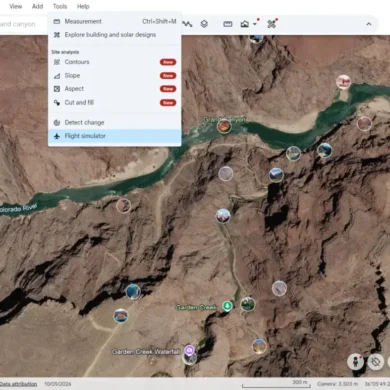Open the photo marker beside Grand Canyon label

[x=224, y=126]
